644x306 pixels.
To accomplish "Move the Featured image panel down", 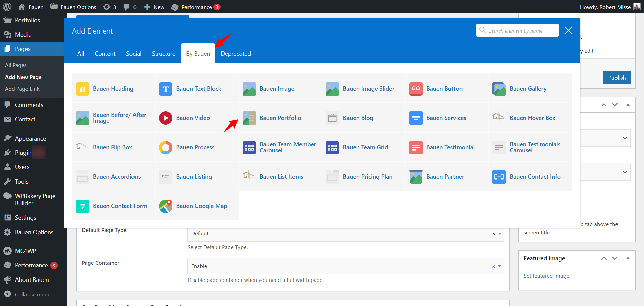I will coord(615,258).
